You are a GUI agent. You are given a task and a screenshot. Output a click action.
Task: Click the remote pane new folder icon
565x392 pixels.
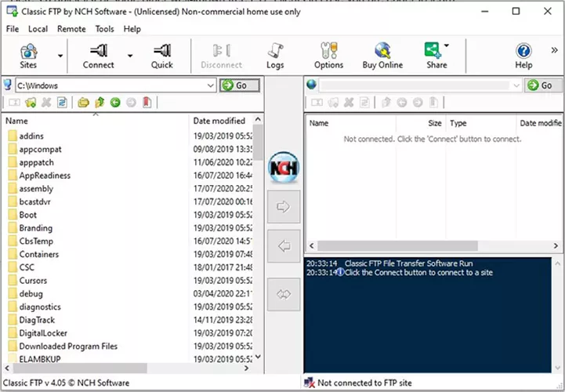click(333, 103)
